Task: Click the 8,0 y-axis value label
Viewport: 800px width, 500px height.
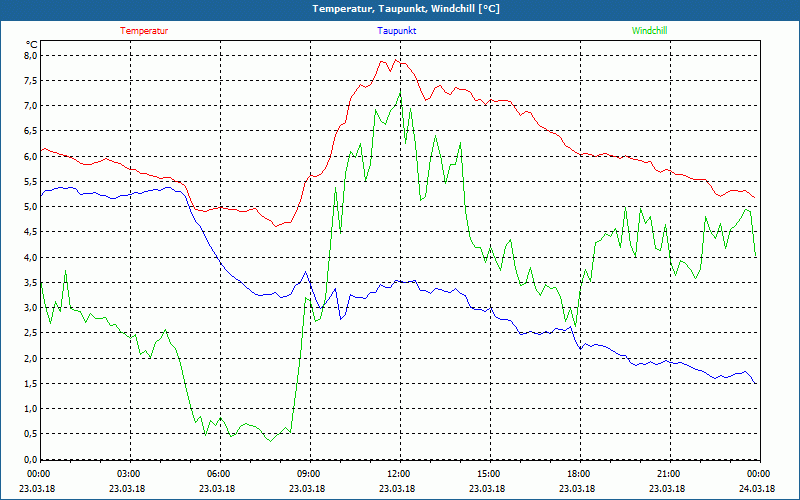Action: (30, 56)
